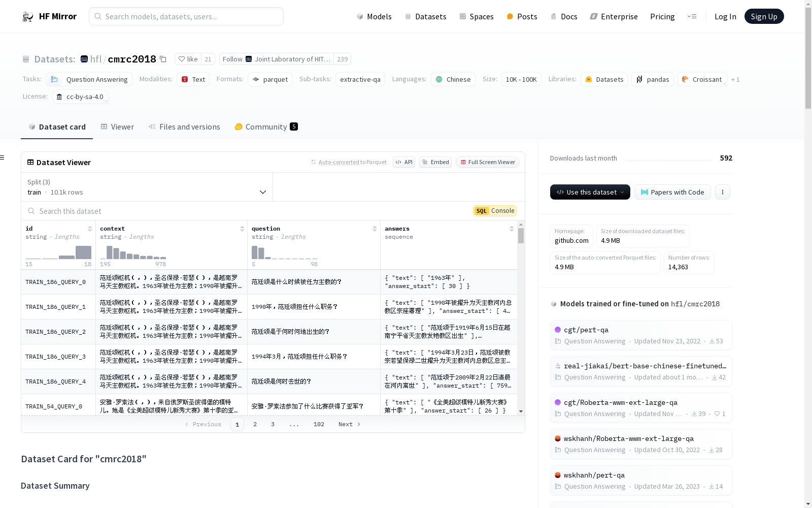This screenshot has width=812, height=508.
Task: Click the dataset table vertical scrollbar
Action: [x=521, y=236]
